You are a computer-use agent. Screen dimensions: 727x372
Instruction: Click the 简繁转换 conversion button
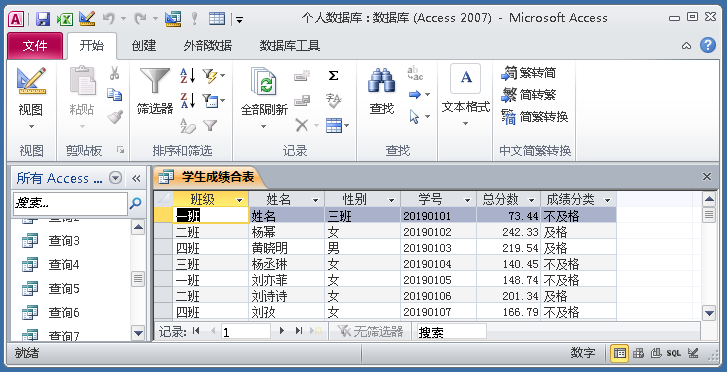(x=535, y=116)
